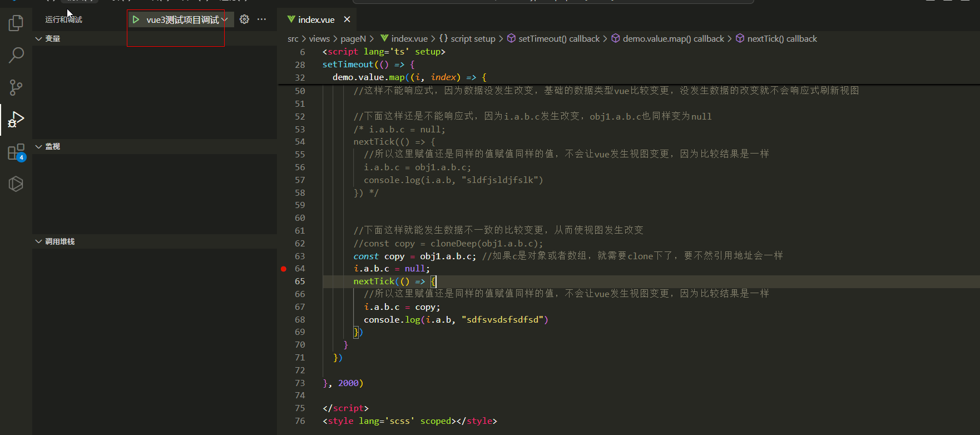980x435 pixels.
Task: Click the src breadcrumb
Action: (293, 39)
